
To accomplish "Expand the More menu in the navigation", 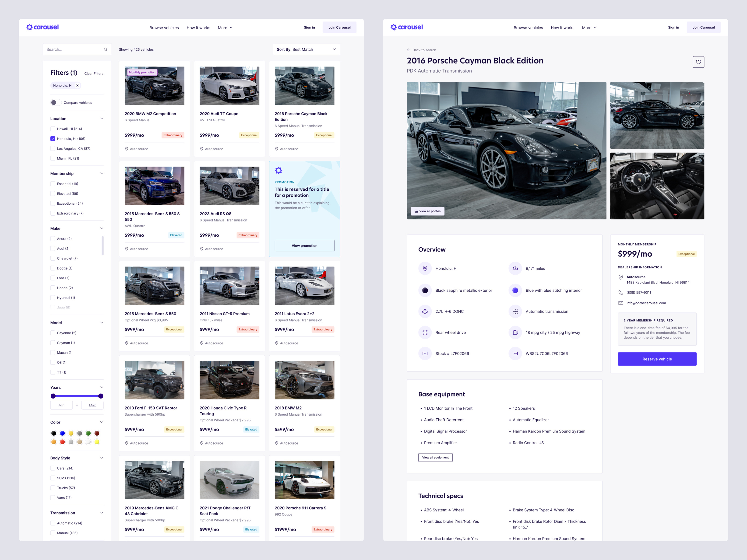I will coord(225,27).
